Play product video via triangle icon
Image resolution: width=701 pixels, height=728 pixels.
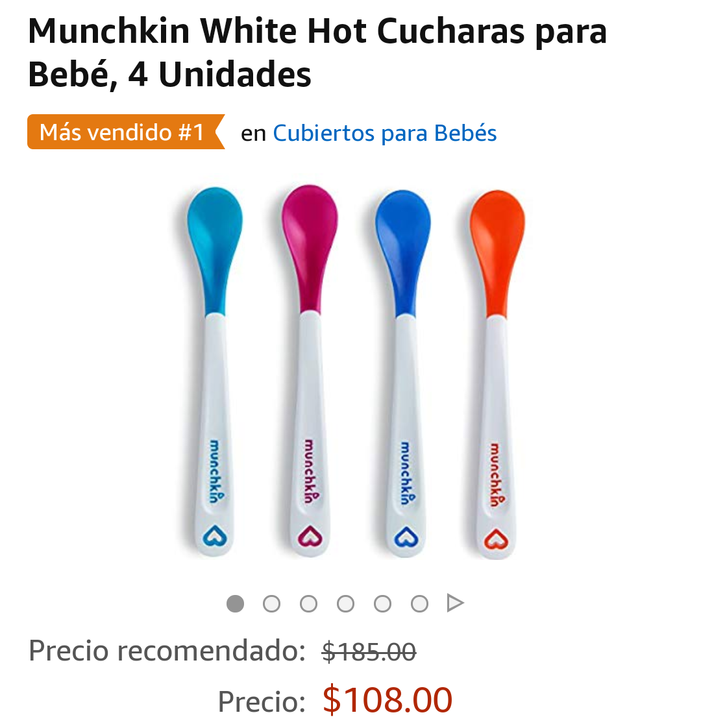pos(455,603)
